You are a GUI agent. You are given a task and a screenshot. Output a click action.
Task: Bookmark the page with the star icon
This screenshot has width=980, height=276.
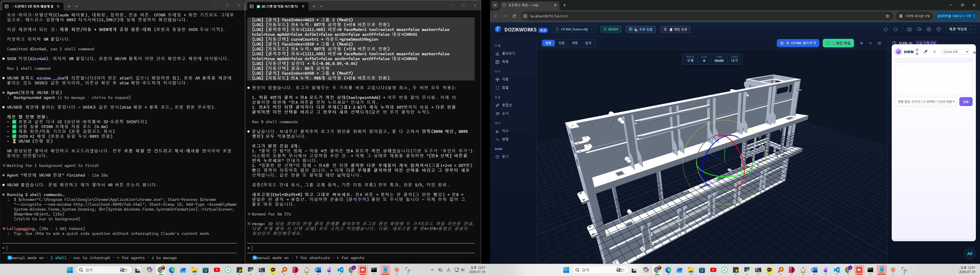pyautogui.click(x=888, y=16)
